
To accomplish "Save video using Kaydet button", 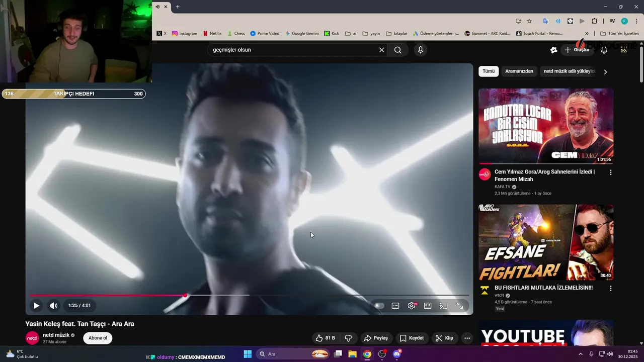I will tap(412, 338).
